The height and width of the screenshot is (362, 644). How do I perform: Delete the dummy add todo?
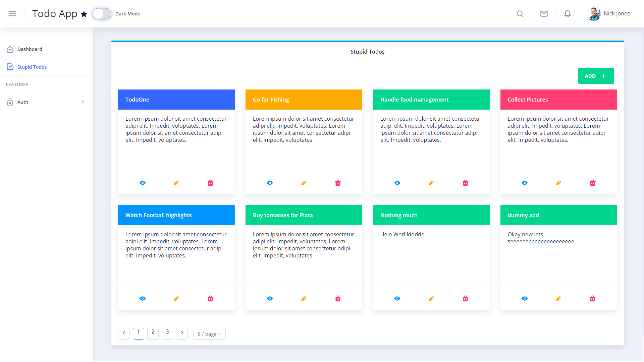[593, 299]
